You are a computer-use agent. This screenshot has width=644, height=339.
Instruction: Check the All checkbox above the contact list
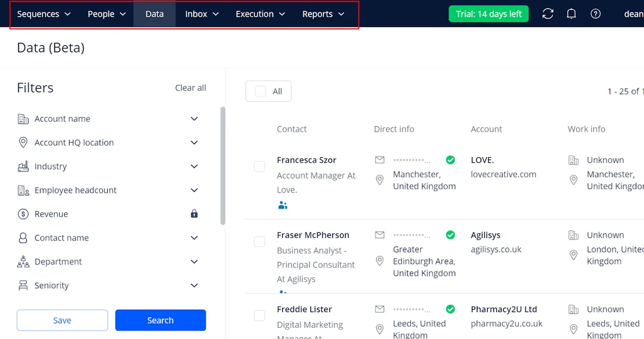pyautogui.click(x=261, y=91)
